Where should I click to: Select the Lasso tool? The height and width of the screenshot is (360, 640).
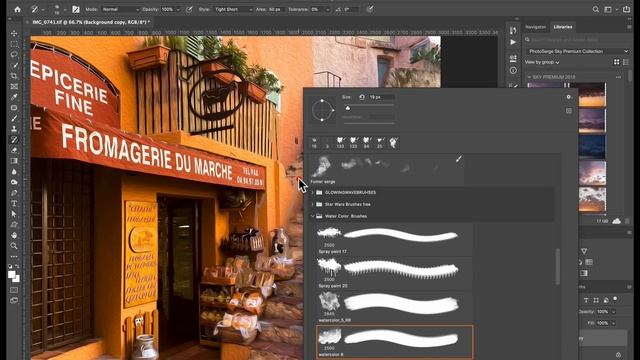coord(14,55)
